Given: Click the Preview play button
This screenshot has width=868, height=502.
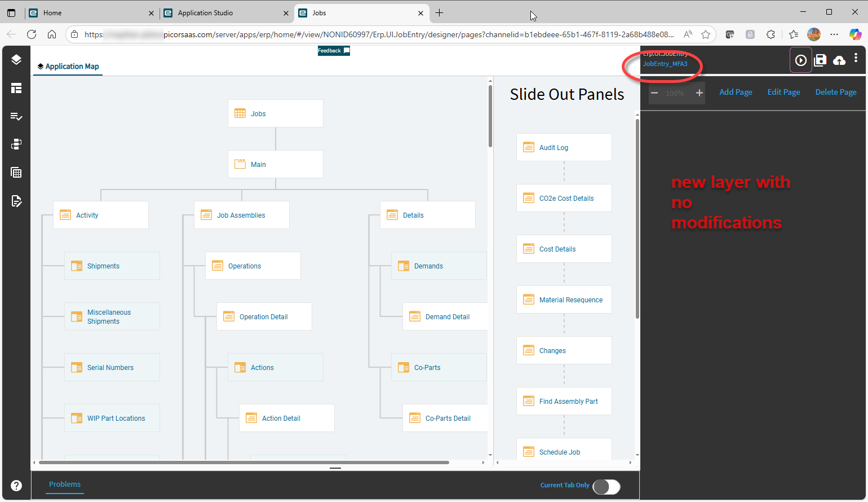Looking at the screenshot, I should tap(801, 60).
